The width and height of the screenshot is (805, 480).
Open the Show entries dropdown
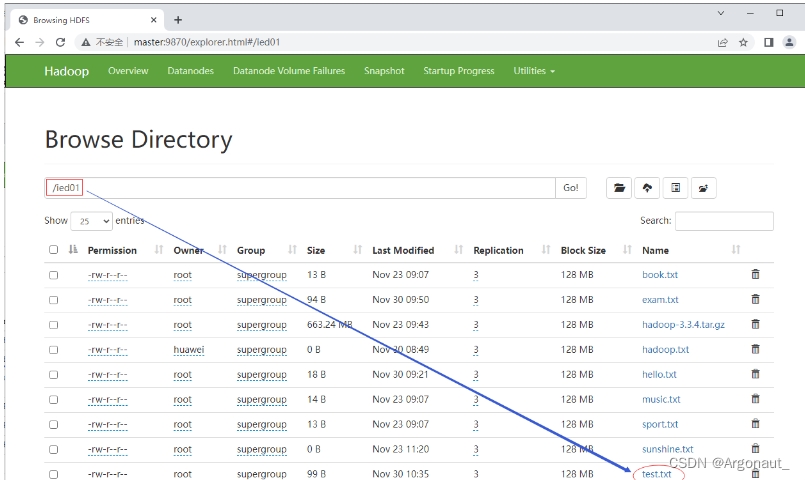click(91, 221)
